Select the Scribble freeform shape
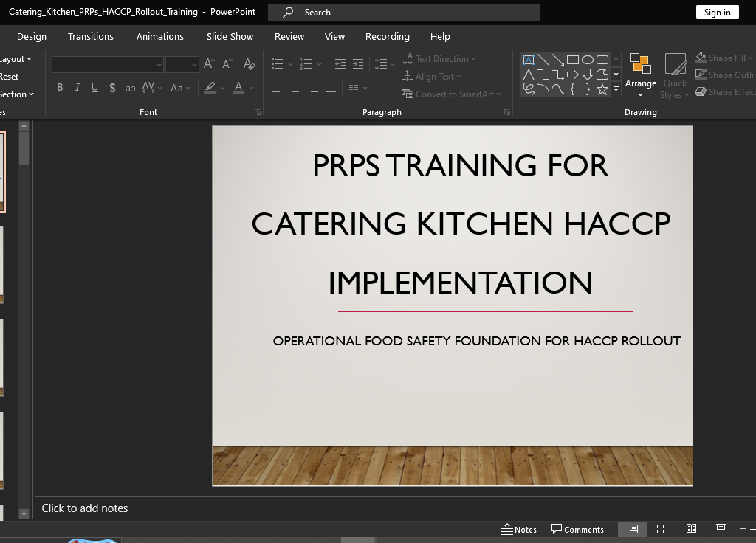This screenshot has height=543, width=756. (529, 89)
